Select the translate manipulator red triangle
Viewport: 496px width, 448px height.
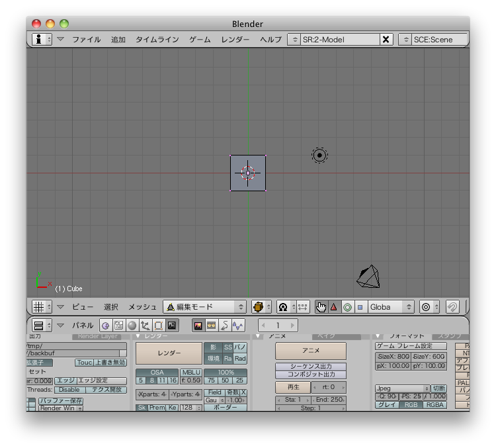click(x=334, y=307)
